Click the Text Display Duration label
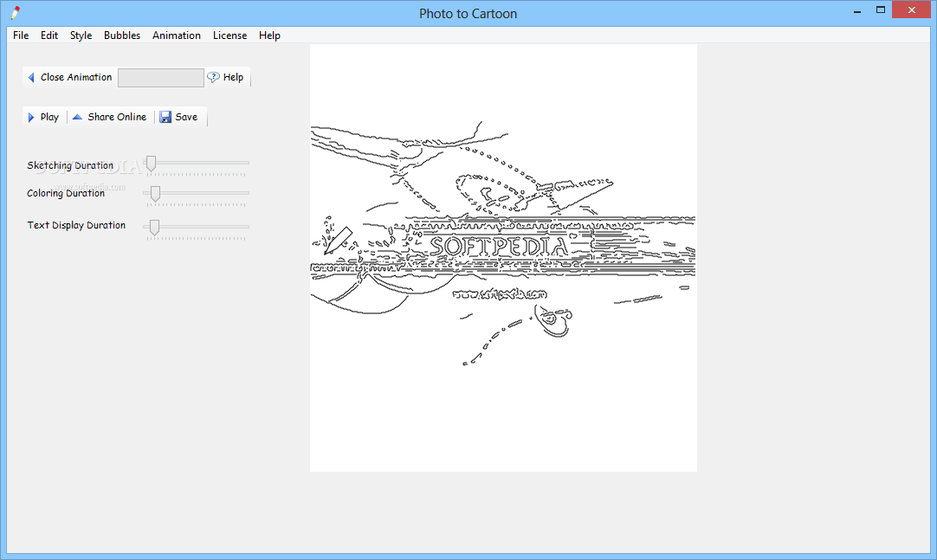The image size is (937, 560). point(76,225)
